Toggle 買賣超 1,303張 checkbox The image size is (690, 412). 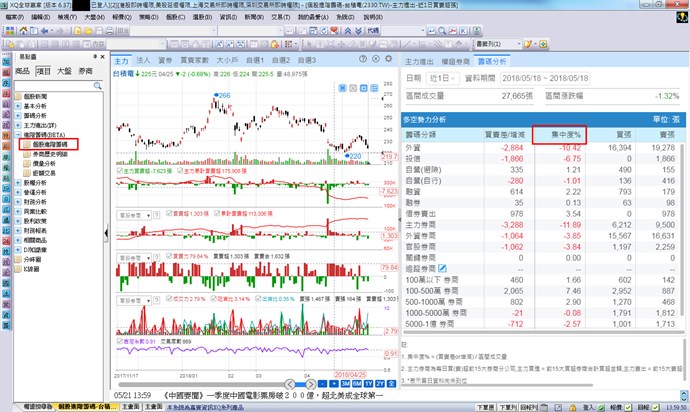tap(169, 213)
